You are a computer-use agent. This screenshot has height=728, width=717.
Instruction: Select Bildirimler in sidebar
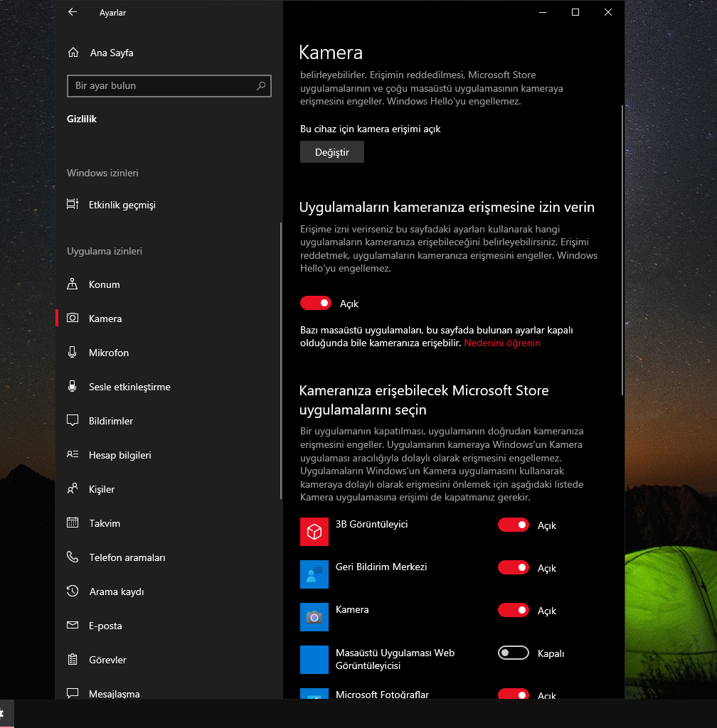(168, 421)
